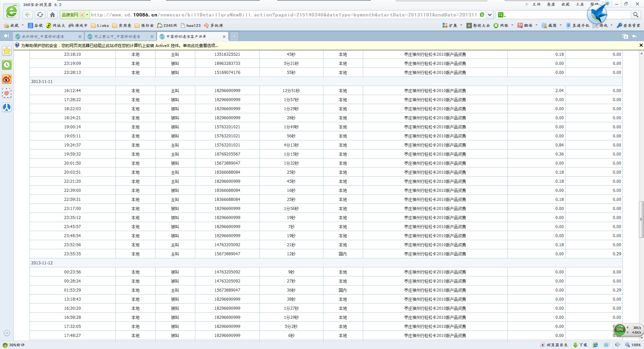Image resolution: width=644 pixels, height=349 pixels.
Task: Click the ActiveX security warning bar
Action: pos(119,45)
